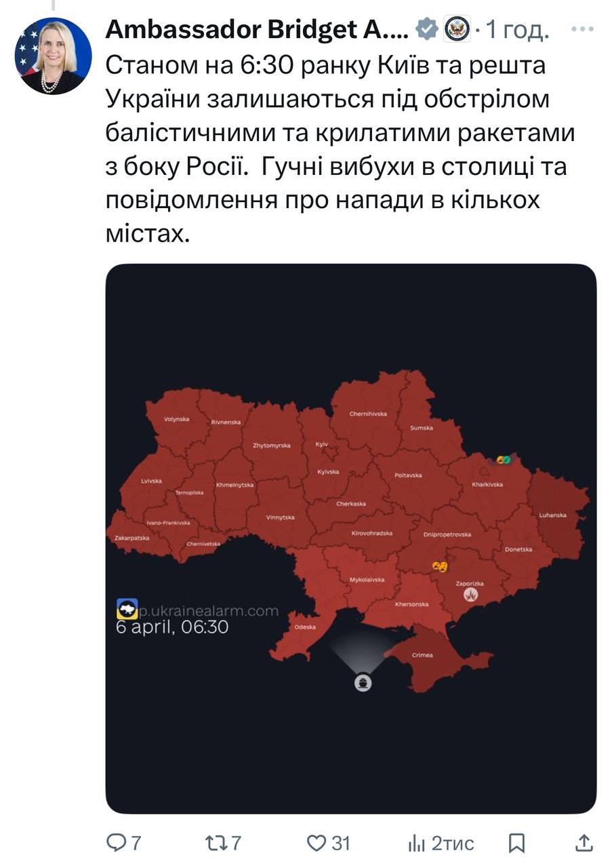
Task: Click the government seal badge
Action: click(457, 30)
